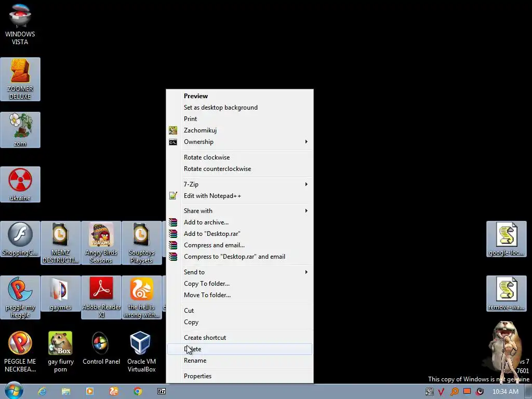Open Properties from the context menu
The image size is (532, 399).
(240, 376)
